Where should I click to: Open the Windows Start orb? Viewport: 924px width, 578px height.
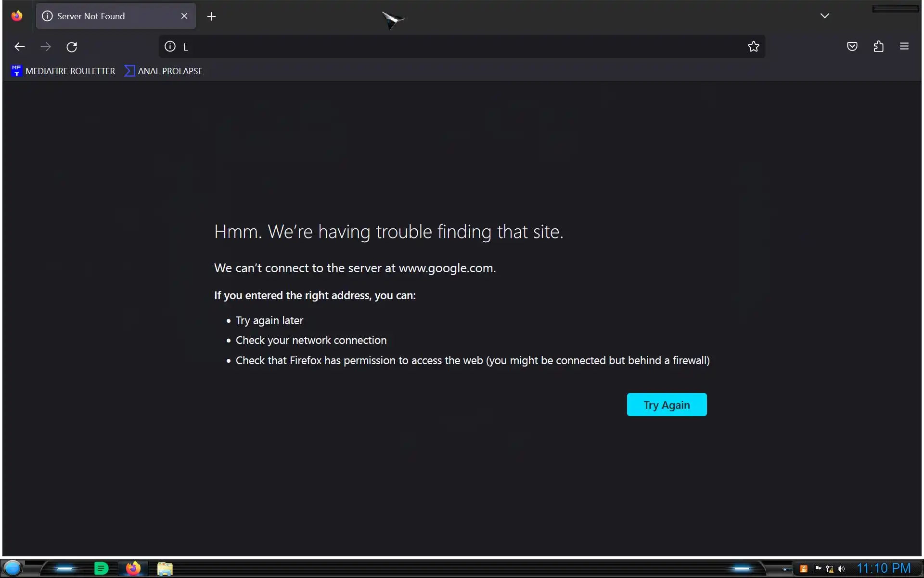(x=13, y=568)
